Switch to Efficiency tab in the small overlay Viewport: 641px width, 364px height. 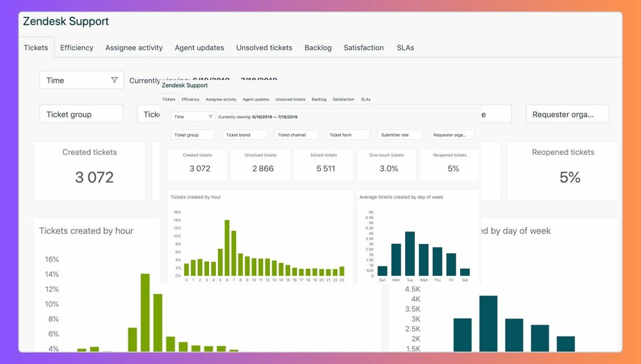[x=190, y=99]
